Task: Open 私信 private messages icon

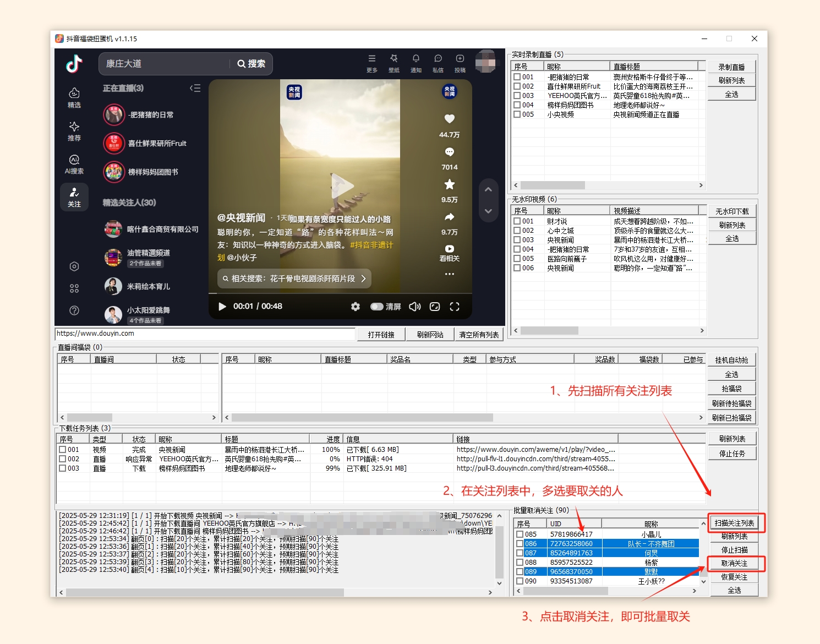Action: tap(438, 58)
